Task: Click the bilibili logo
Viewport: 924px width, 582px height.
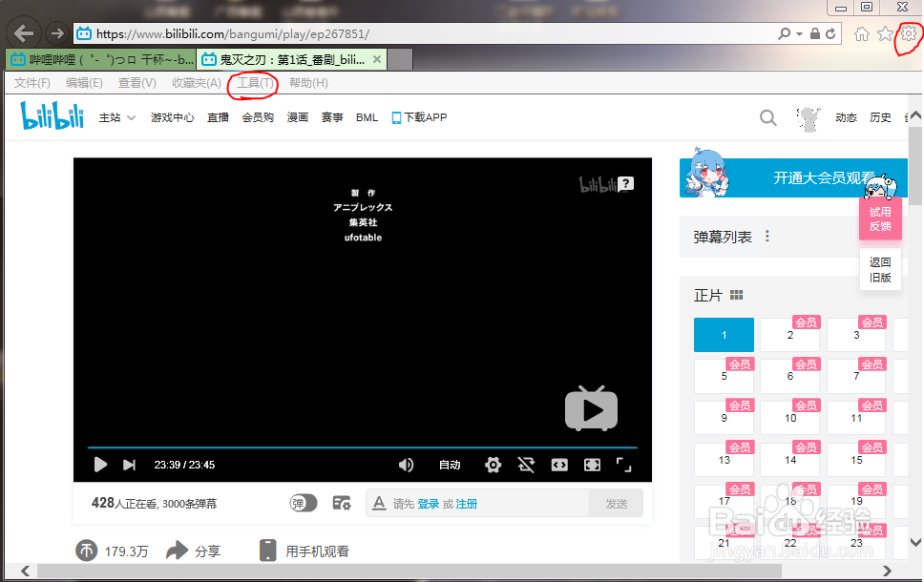Action: [x=52, y=115]
